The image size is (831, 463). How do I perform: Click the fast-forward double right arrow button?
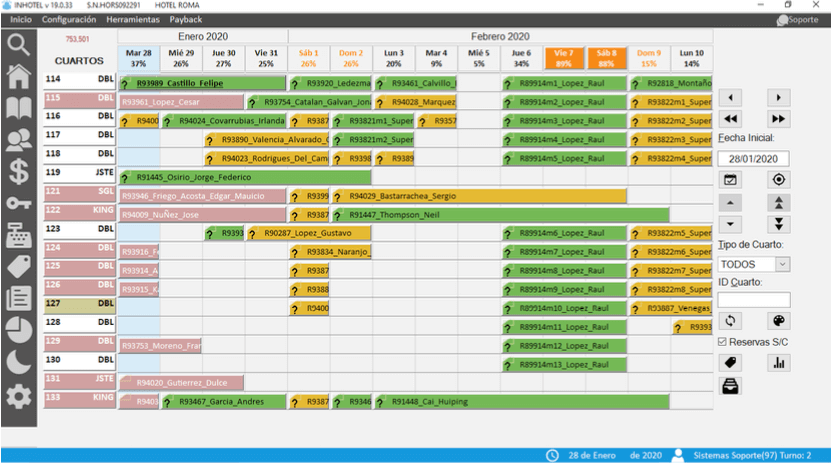tap(776, 119)
